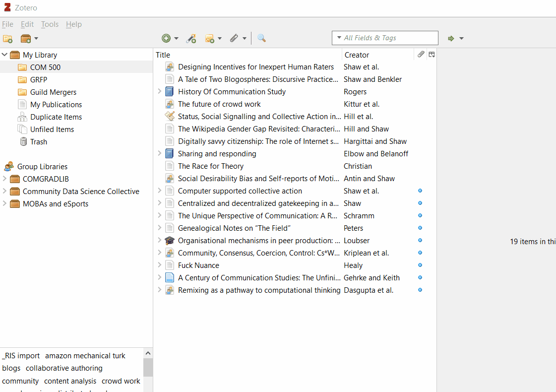Click the Kriplean et al. creator cell
This screenshot has height=392, width=556.
click(367, 253)
